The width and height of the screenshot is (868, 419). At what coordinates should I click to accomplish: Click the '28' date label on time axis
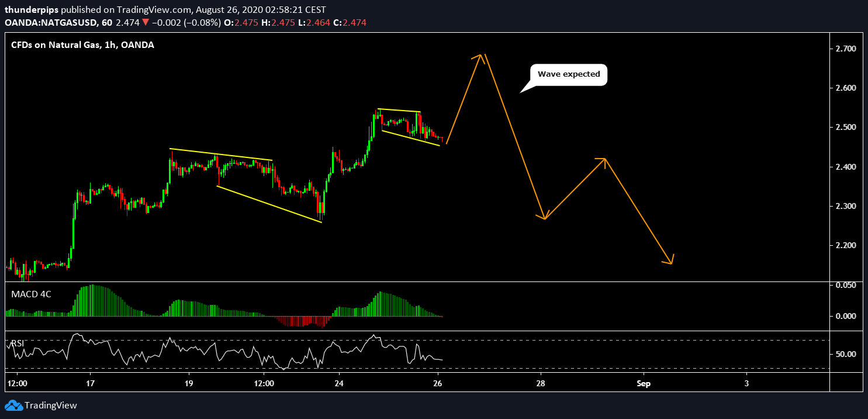coord(541,384)
